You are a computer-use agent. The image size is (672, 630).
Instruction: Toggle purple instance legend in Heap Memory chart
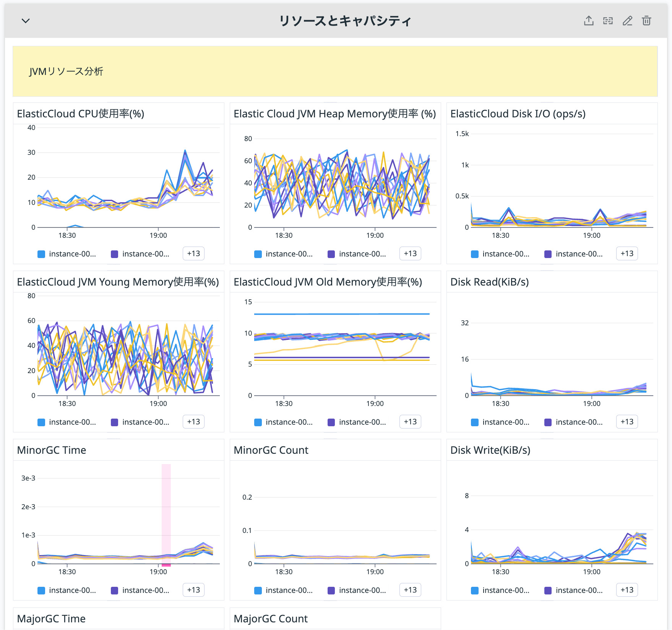357,254
